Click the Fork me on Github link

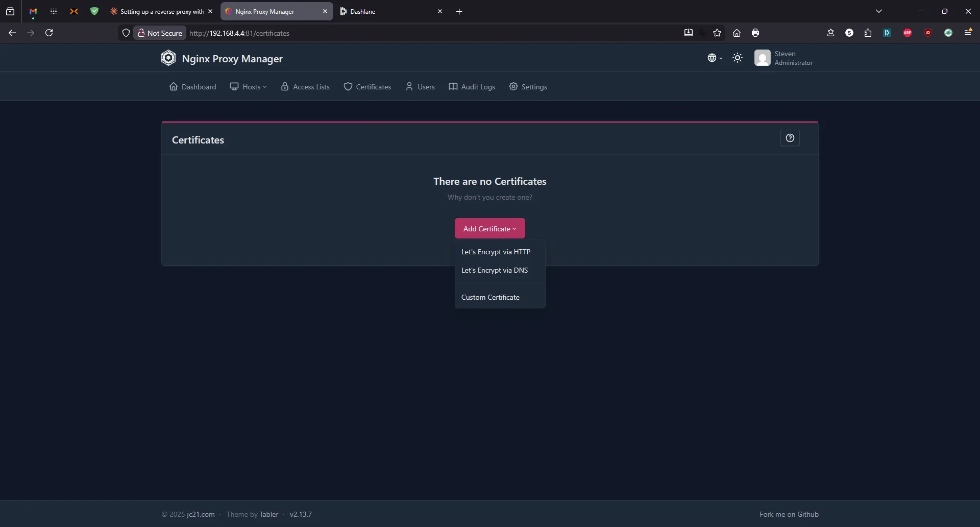click(789, 514)
